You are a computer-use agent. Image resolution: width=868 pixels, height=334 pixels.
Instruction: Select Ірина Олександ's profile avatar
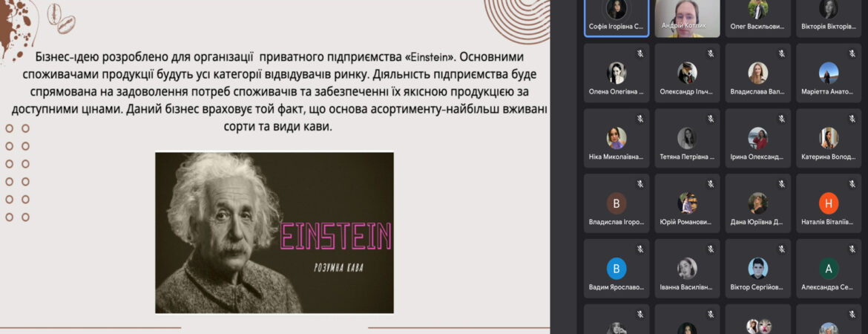tap(758, 138)
